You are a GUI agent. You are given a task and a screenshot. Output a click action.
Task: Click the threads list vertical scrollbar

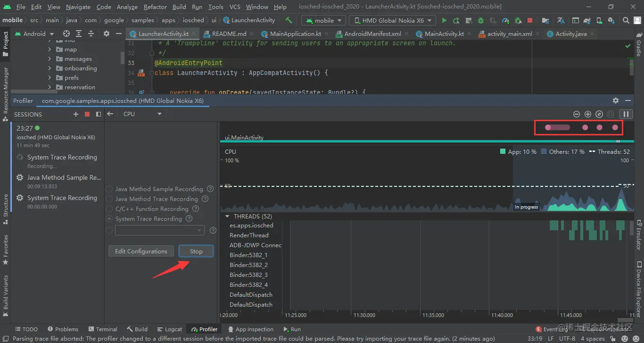tap(632, 228)
